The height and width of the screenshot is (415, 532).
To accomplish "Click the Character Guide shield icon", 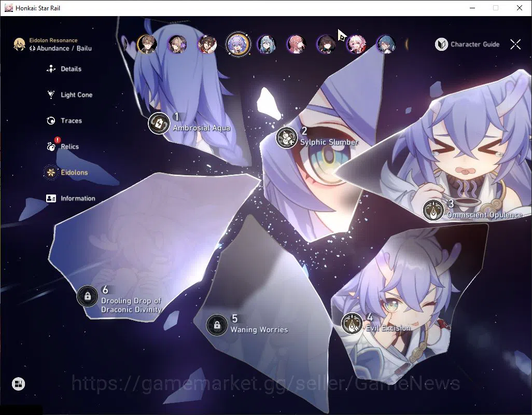I will (x=441, y=44).
